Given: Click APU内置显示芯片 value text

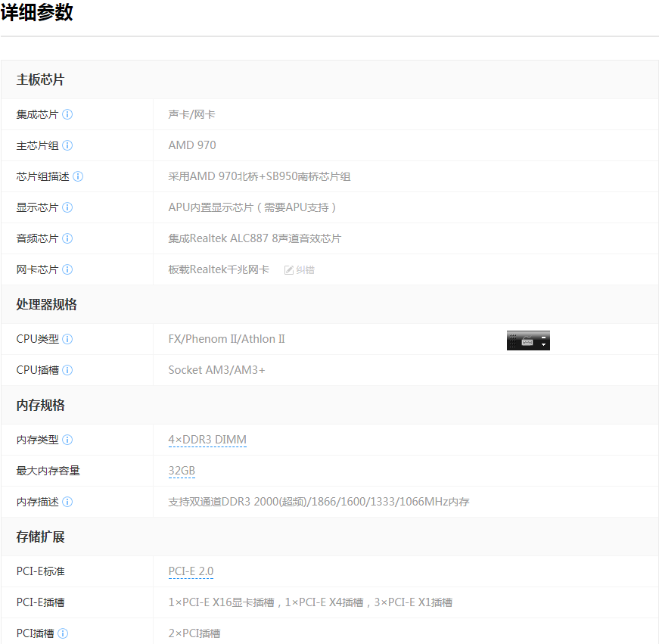Looking at the screenshot, I should coord(252,207).
